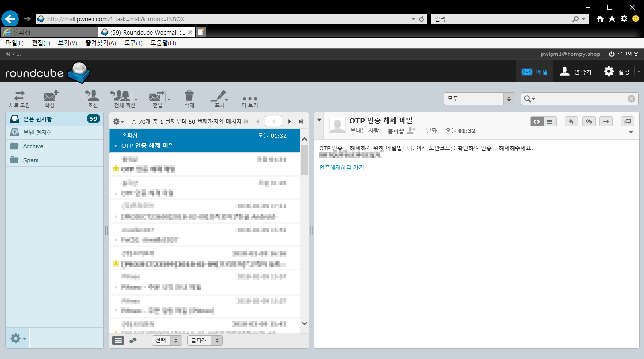Viewport: 644px width, 359px height.
Task: Switch to plain text view toggle
Action: (550, 122)
